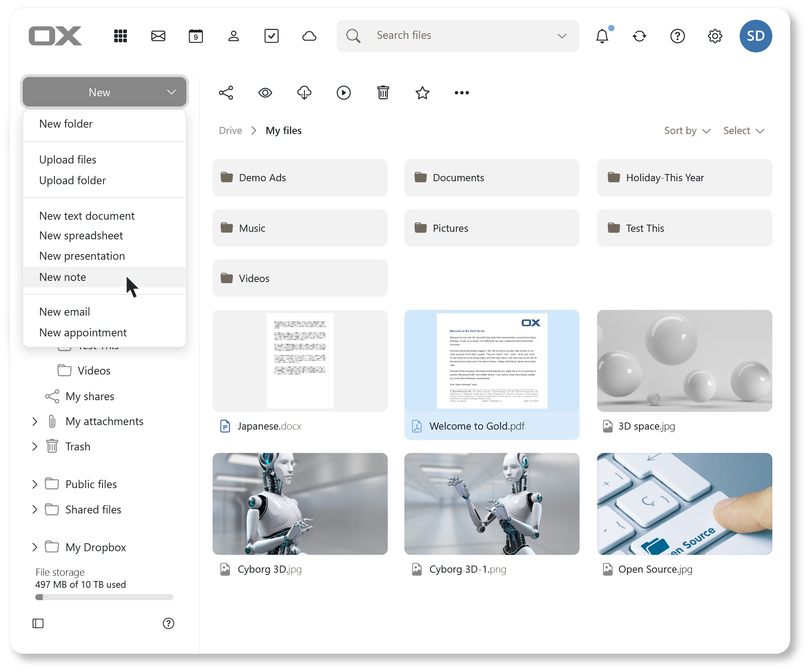Image resolution: width=808 pixels, height=672 pixels.
Task: Open the app launcher grid
Action: (120, 36)
